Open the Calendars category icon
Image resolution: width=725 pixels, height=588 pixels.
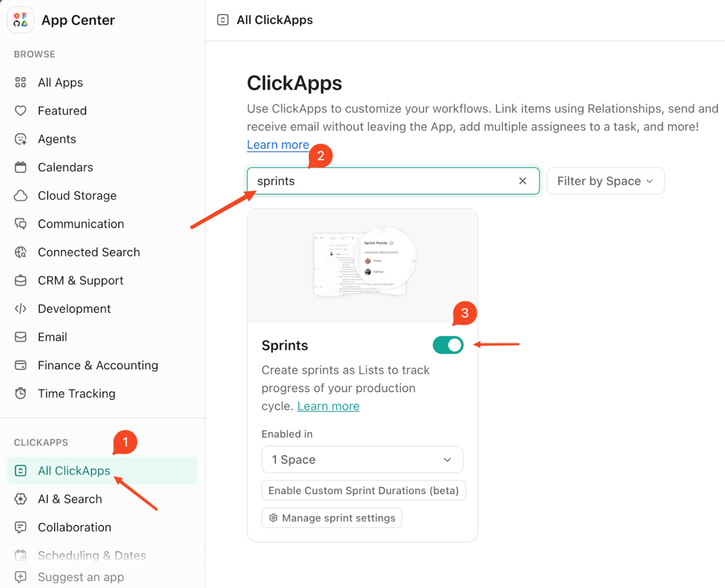click(x=20, y=167)
